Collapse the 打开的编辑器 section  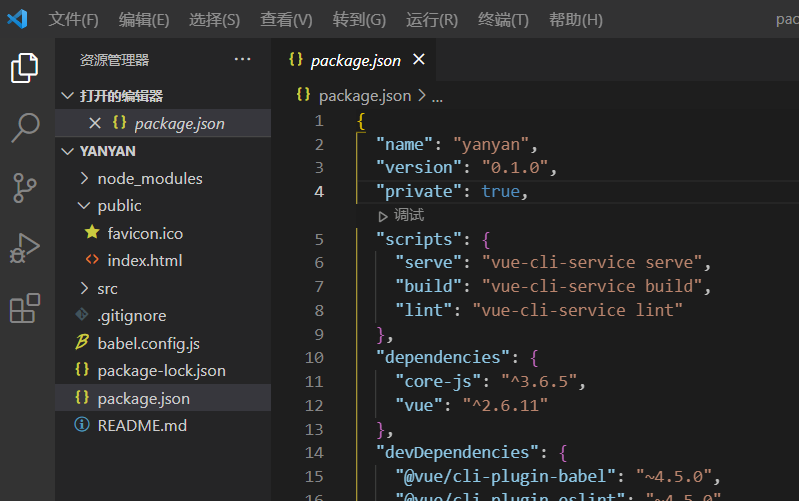point(68,96)
